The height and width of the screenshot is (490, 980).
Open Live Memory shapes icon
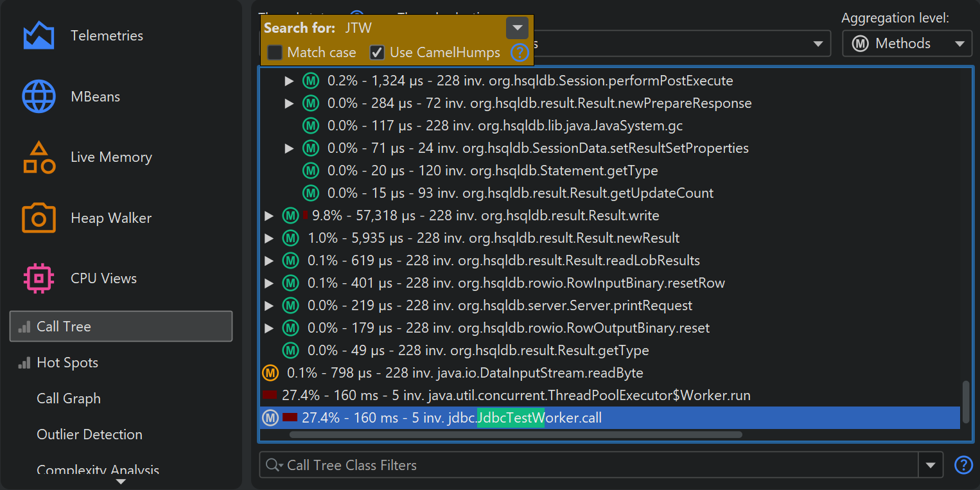click(x=39, y=157)
